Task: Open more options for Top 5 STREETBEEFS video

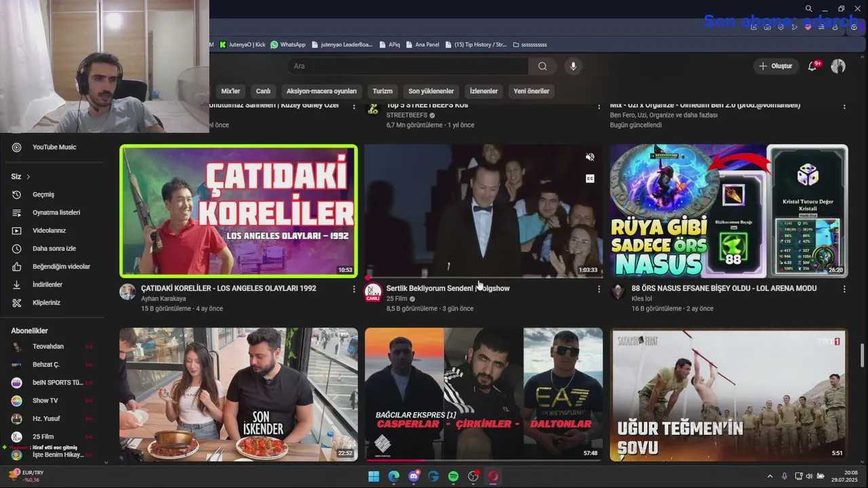Action: pos(598,106)
